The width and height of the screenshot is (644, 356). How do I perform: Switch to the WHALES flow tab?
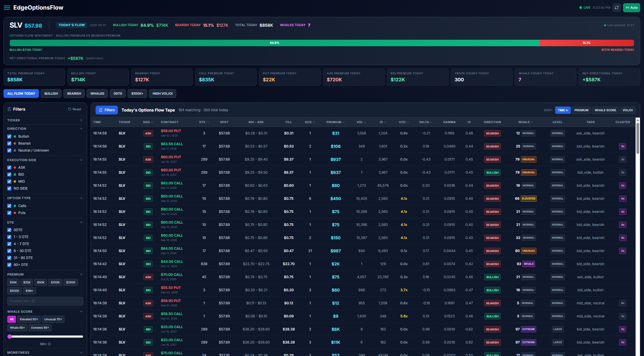pos(97,94)
